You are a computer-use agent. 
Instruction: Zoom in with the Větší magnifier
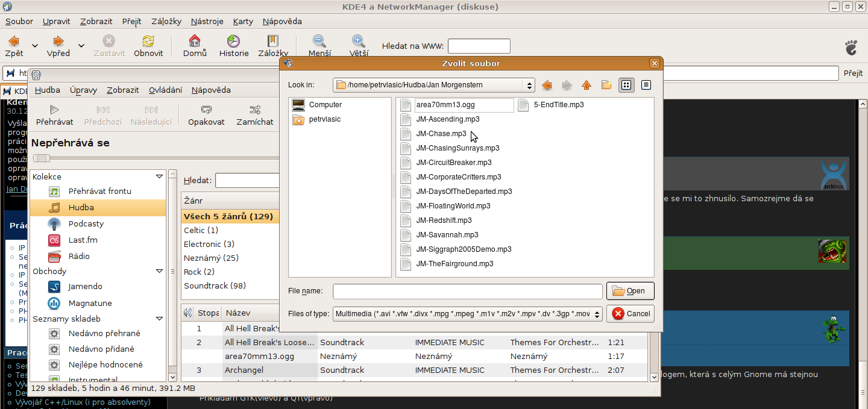(359, 41)
